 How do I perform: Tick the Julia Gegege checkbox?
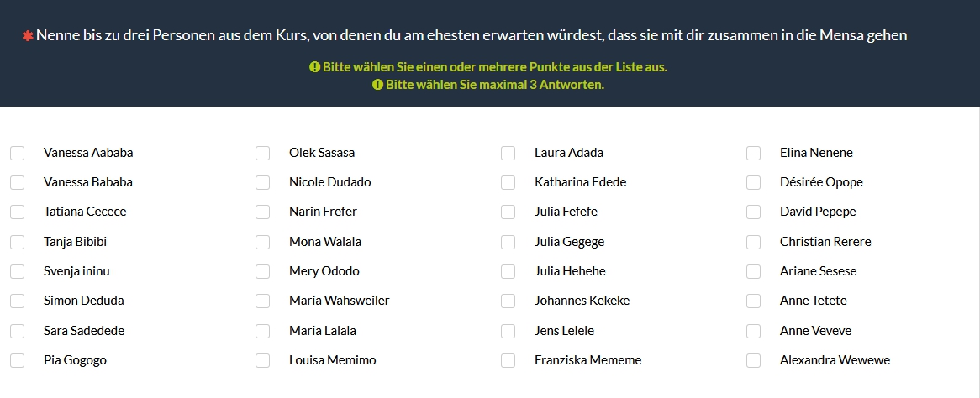click(x=508, y=242)
